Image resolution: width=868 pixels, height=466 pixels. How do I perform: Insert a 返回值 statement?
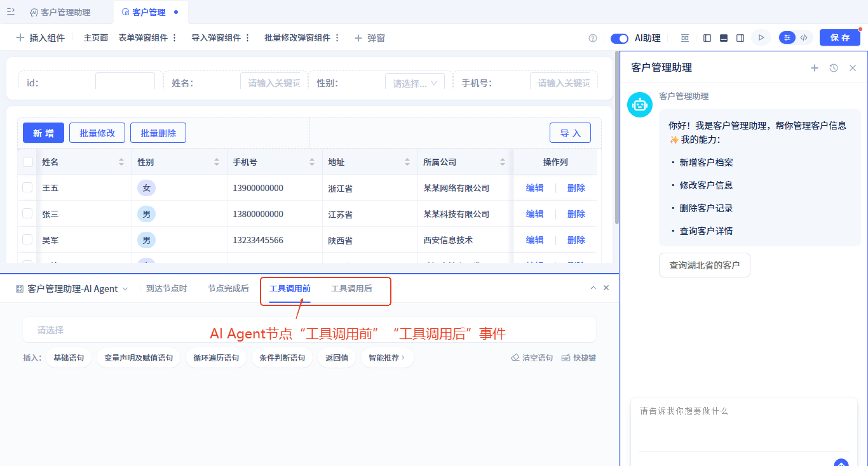pyautogui.click(x=337, y=358)
